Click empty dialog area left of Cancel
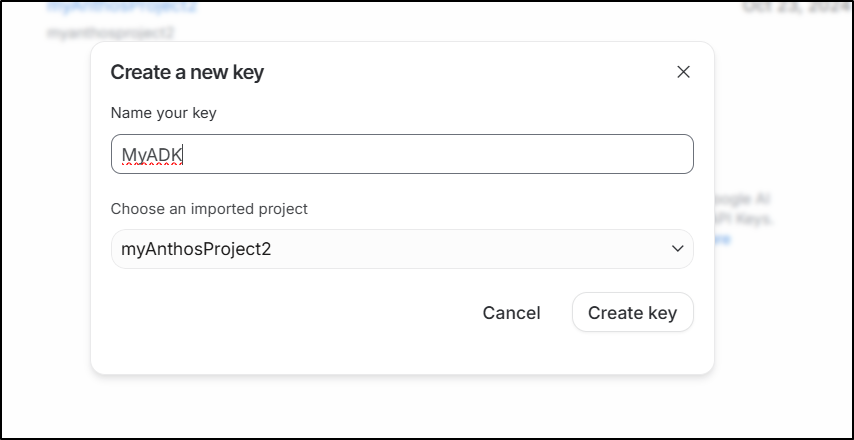Viewport: 854px width, 440px height. [x=280, y=315]
